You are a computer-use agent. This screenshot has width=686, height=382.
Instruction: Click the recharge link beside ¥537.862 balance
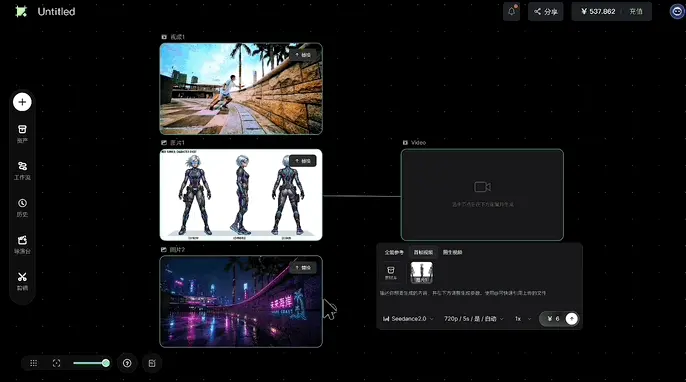636,11
